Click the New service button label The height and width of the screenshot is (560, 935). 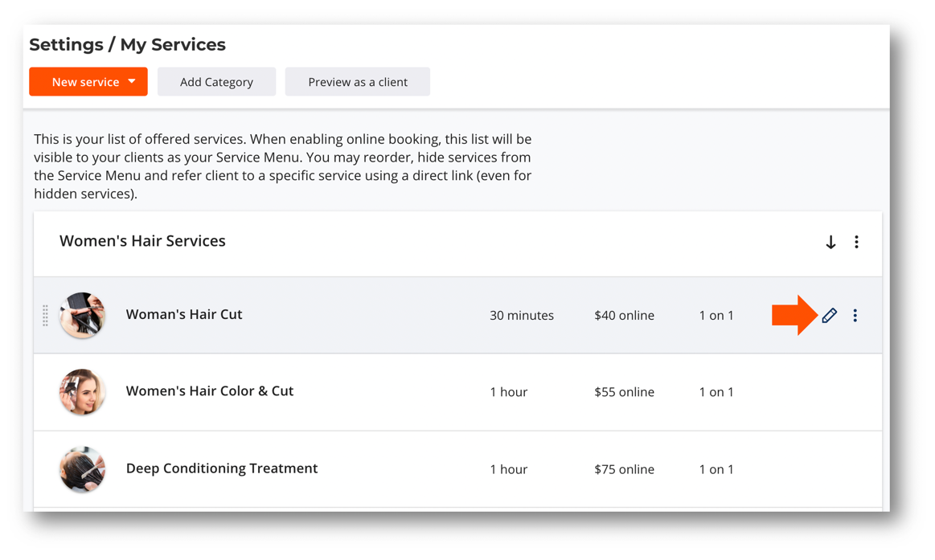(85, 82)
